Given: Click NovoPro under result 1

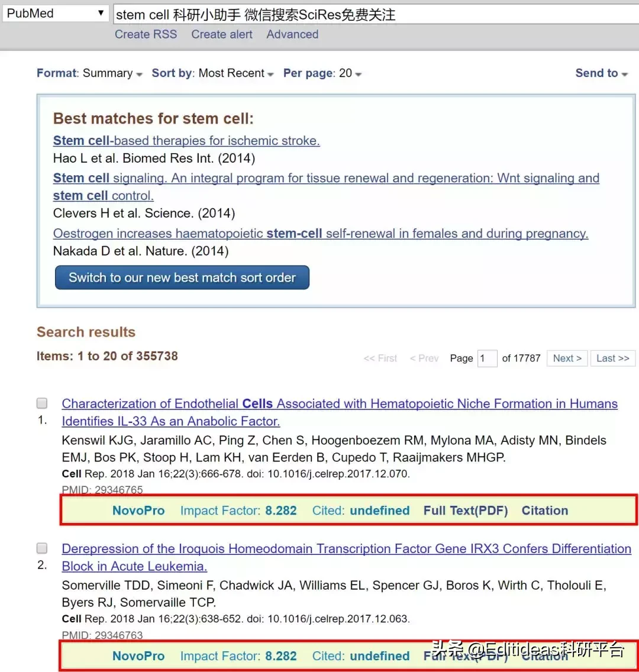Looking at the screenshot, I should [x=138, y=511].
